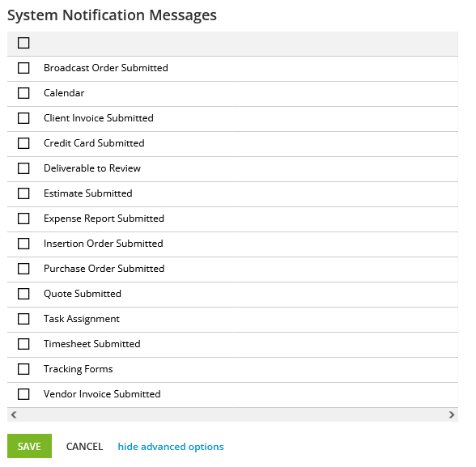Toggle Purchase Order Submitted checkbox
476x467 pixels.
(x=23, y=269)
